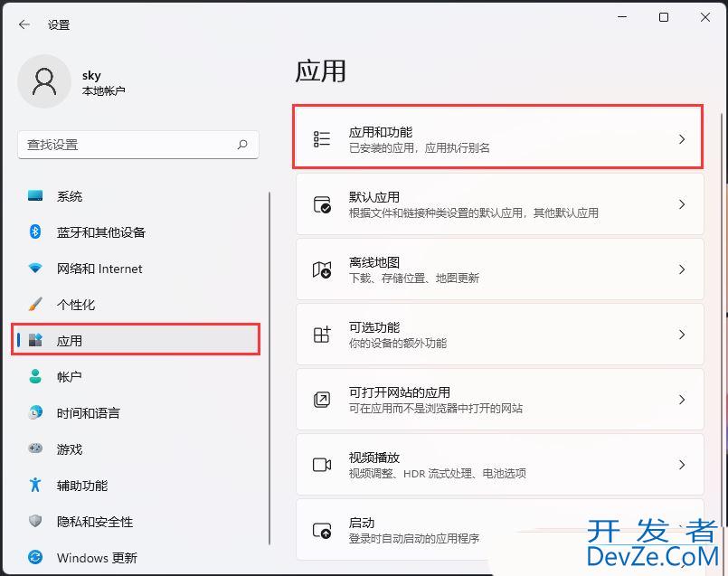Click the search magnifier icon
Viewport: 728px width, 576px height.
(241, 145)
